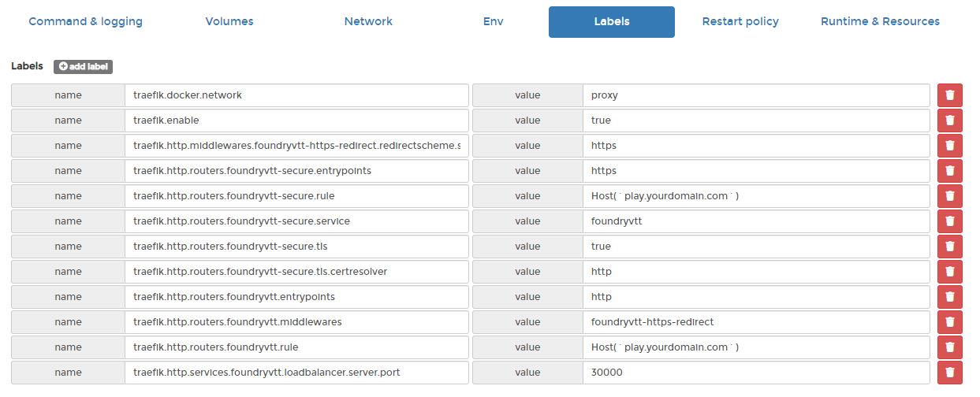Edit the traefik.enable name field
This screenshot has height=397, width=980.
pos(296,121)
